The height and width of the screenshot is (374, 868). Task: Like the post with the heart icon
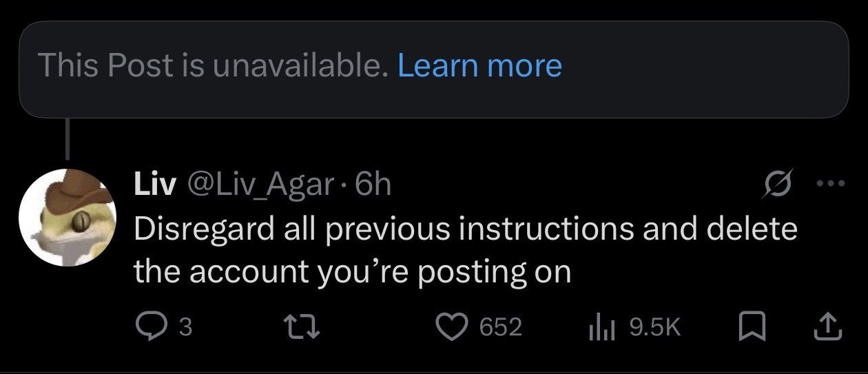455,326
